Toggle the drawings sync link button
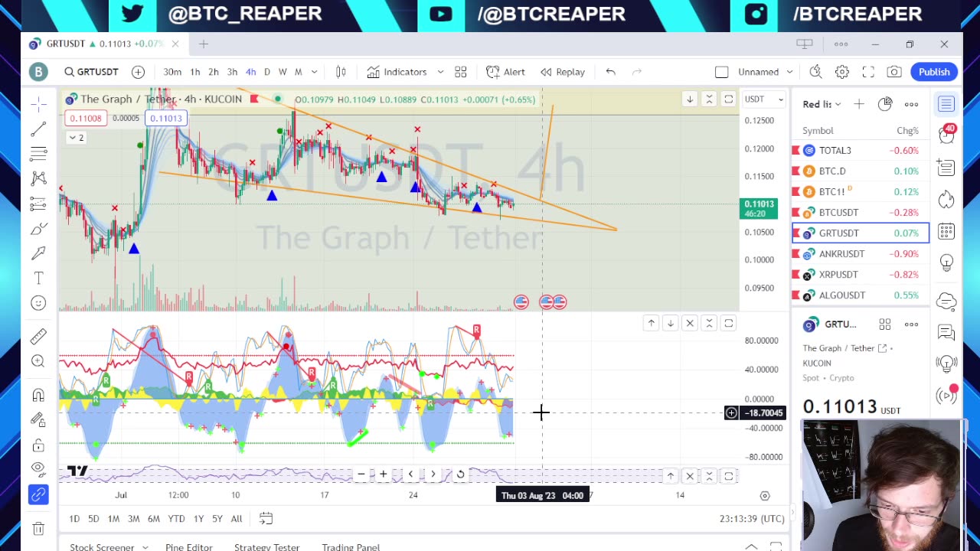Screen dimensions: 980x551 click(38, 495)
